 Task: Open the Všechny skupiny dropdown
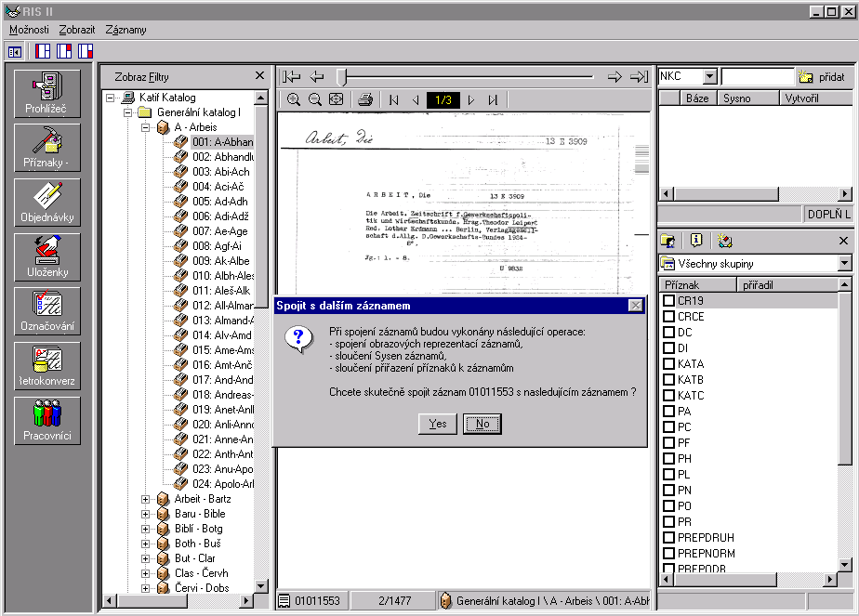coord(844,264)
